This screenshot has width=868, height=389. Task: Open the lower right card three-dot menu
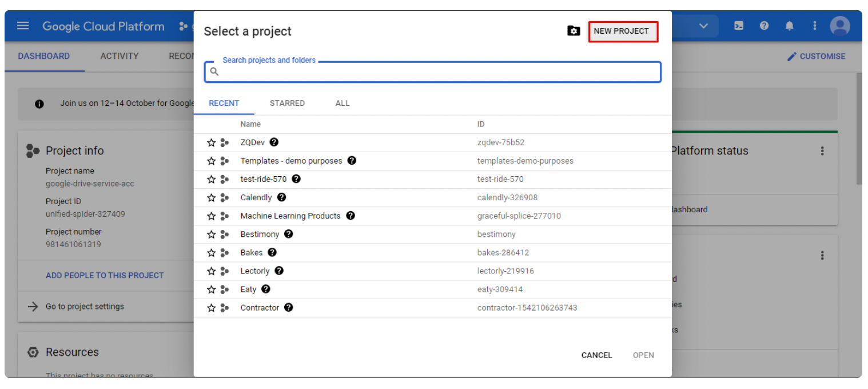pos(822,255)
